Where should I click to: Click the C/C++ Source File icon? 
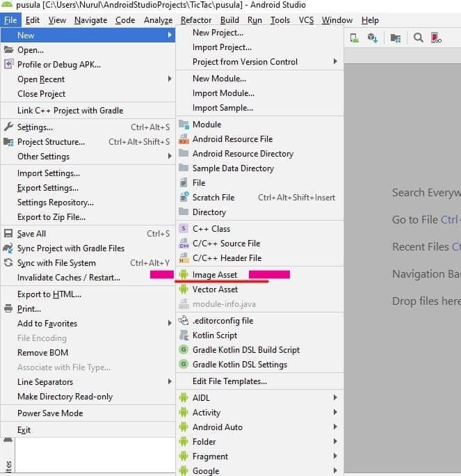coord(184,243)
